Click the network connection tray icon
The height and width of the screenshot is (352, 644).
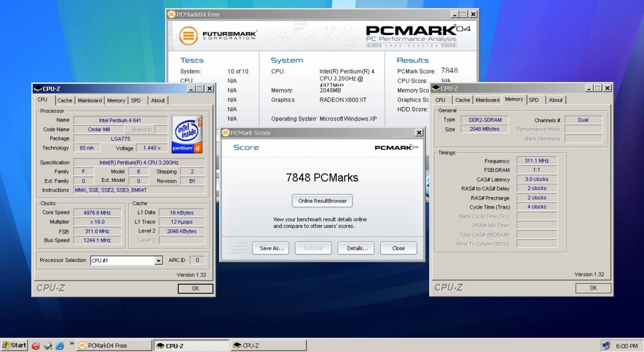coord(606,346)
